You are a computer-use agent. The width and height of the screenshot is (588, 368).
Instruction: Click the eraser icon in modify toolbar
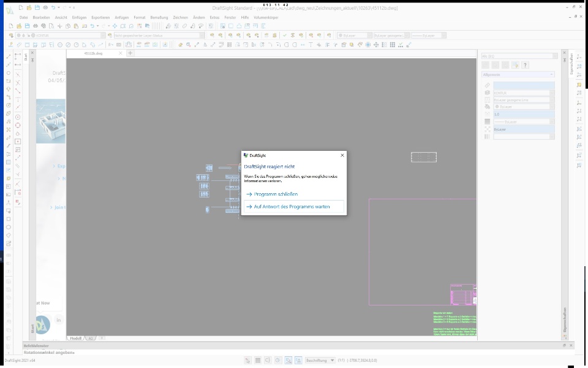pos(180,45)
